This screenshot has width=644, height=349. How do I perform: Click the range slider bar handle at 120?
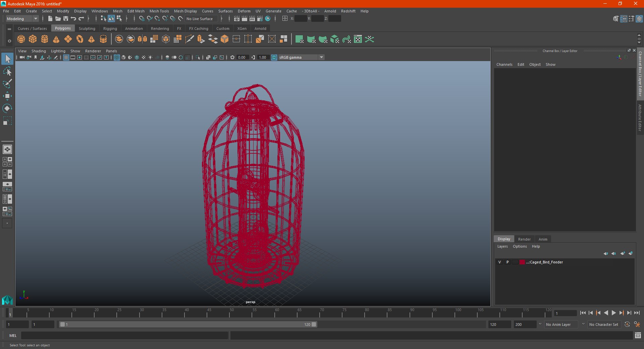coord(314,325)
